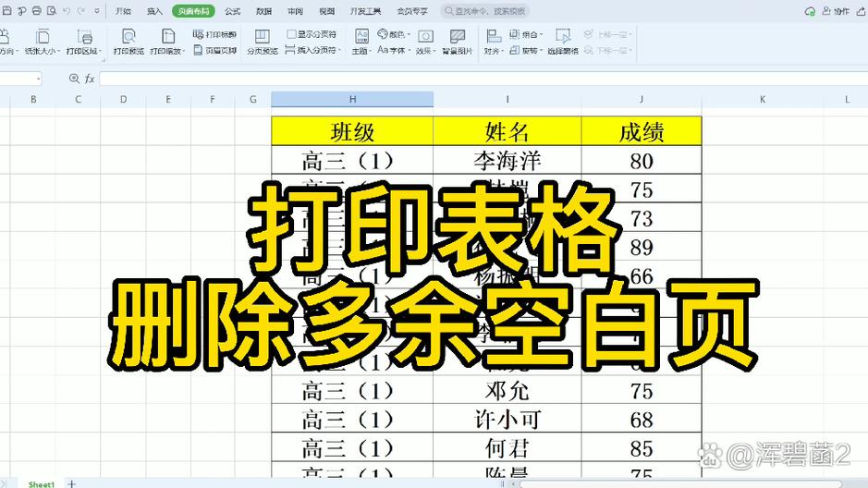This screenshot has width=868, height=488.
Task: Open the 开发工具 (Developer) tab
Action: [365, 10]
